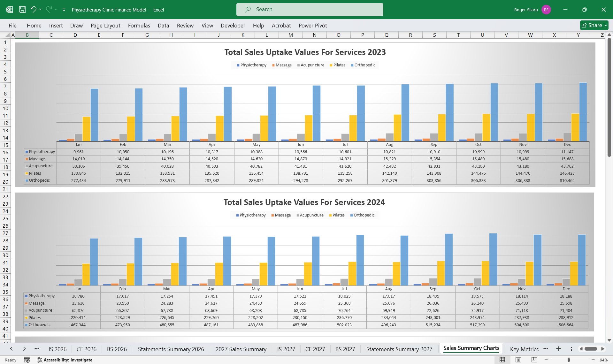This screenshot has height=364, width=613.
Task: Save the workbook with the Save icon
Action: [22, 10]
